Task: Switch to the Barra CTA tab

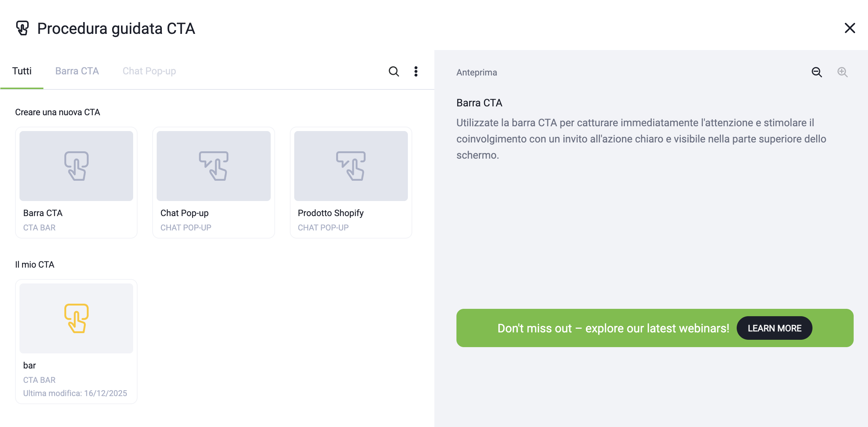Action: pyautogui.click(x=77, y=71)
